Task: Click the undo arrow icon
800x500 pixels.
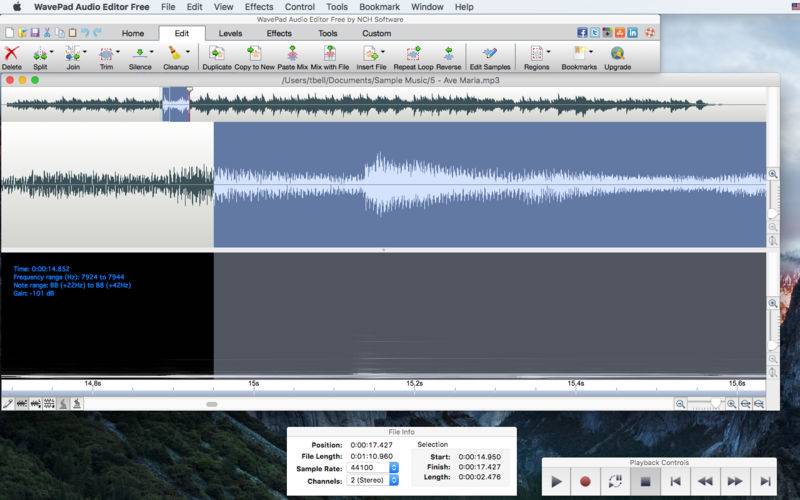Action: (x=85, y=33)
